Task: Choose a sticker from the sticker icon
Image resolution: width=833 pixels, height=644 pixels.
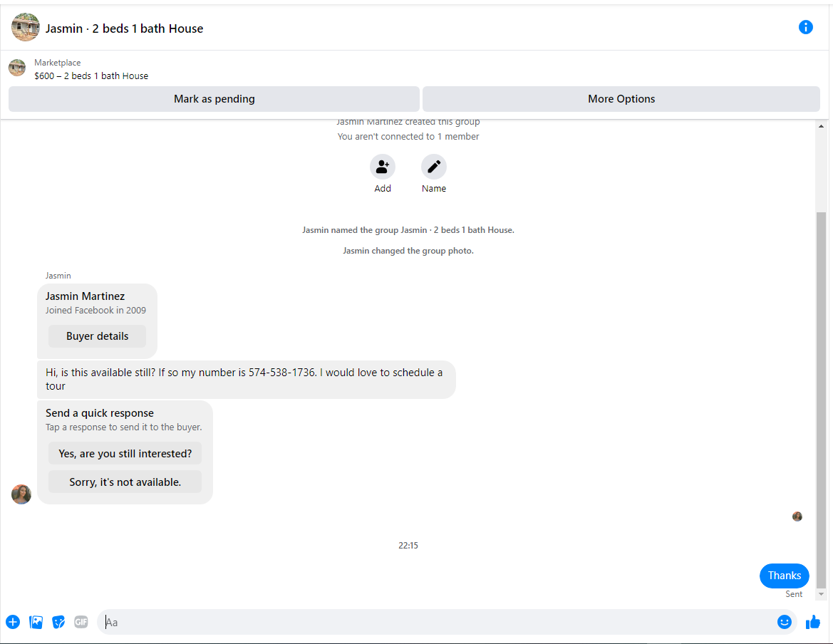Action: pyautogui.click(x=58, y=622)
